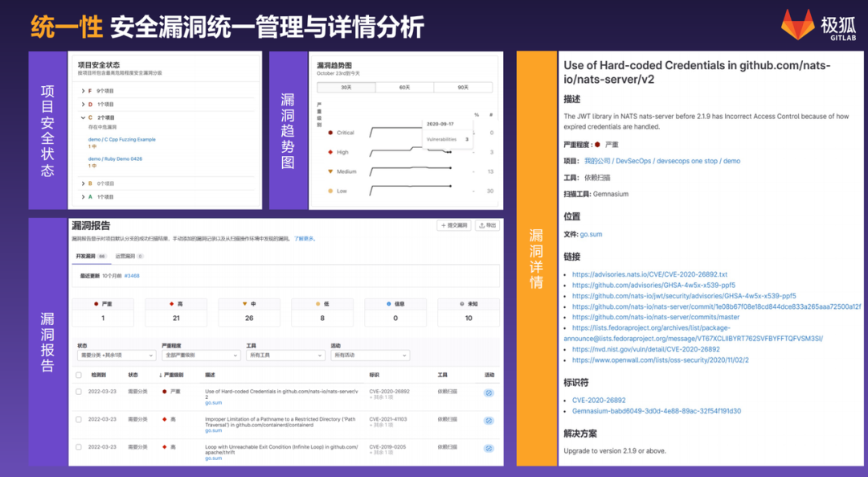The width and height of the screenshot is (868, 477).
Task: Click Critical legend icon in trend chart
Action: [x=330, y=133]
